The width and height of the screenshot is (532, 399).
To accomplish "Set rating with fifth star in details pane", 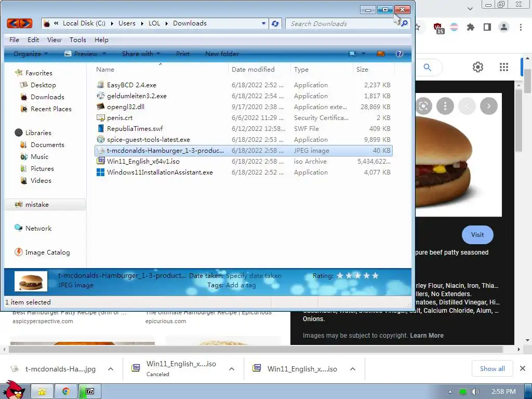I will click(x=375, y=276).
